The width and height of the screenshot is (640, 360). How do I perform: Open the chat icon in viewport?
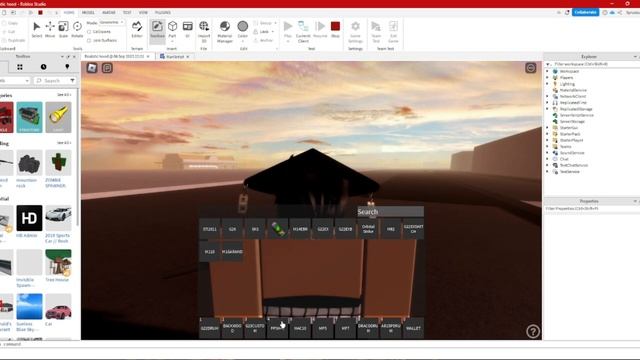[107, 68]
